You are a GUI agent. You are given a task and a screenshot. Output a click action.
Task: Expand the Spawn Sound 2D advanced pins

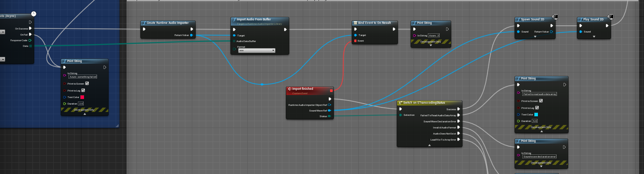[x=535, y=37]
